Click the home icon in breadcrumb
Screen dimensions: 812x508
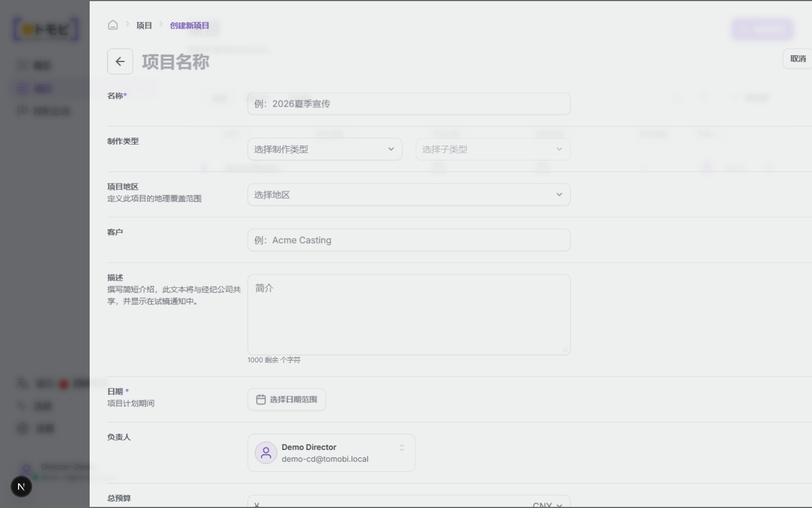pos(113,25)
